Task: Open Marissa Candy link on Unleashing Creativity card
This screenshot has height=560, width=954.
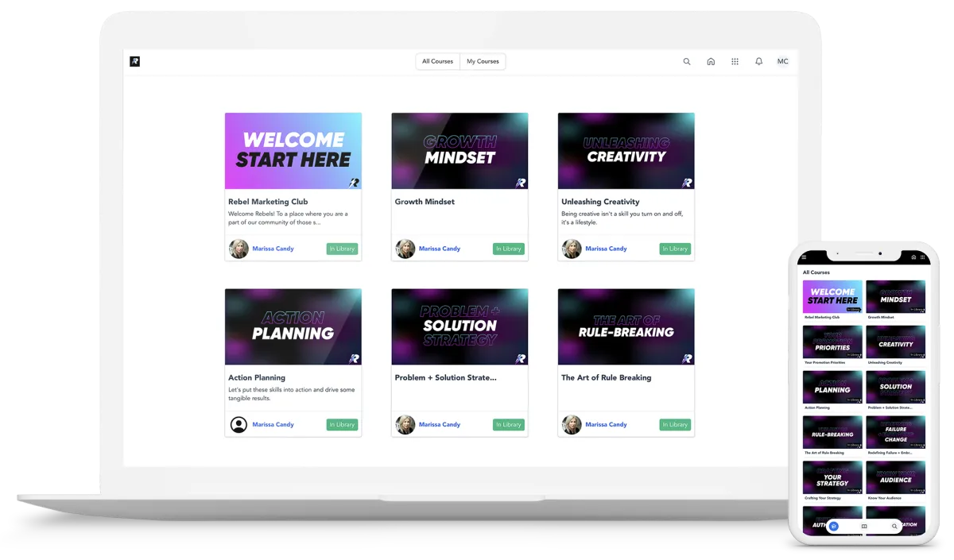Action: (x=606, y=249)
